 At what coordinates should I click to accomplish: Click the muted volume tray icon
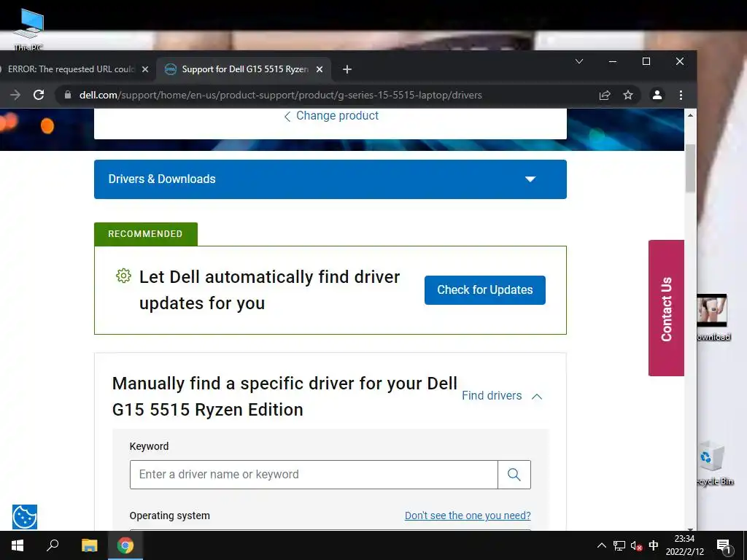tap(636, 545)
